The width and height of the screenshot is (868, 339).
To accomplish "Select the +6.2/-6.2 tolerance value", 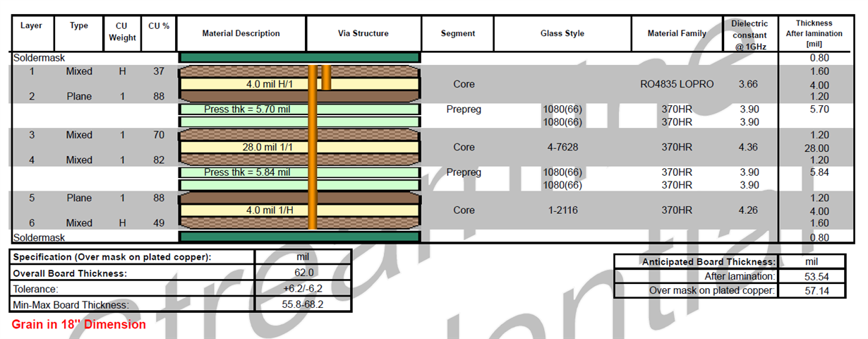I will 303,289.
